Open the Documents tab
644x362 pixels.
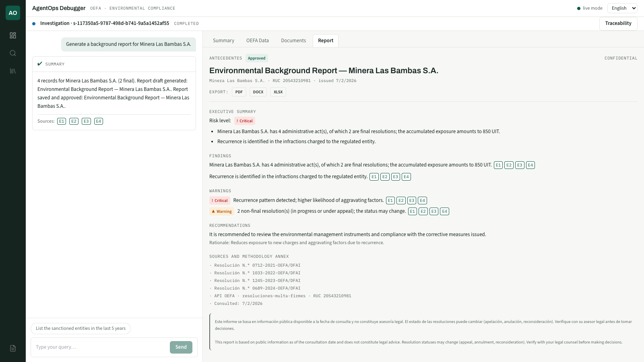click(293, 41)
